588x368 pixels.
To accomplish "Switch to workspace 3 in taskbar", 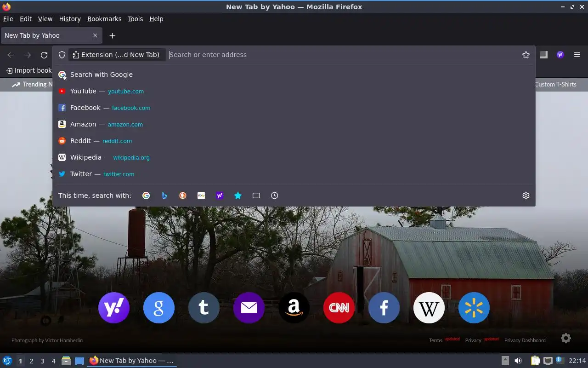I will (43, 361).
